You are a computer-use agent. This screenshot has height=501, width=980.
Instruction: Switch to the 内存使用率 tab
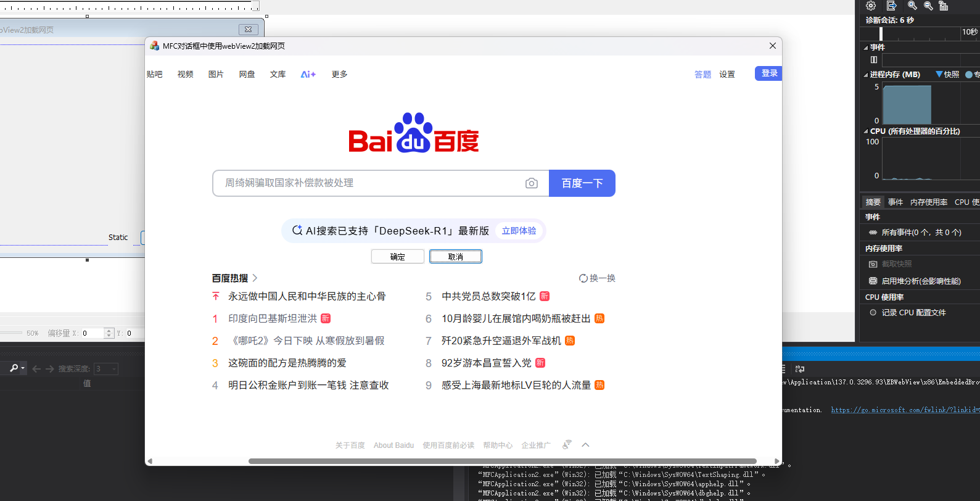click(x=929, y=202)
